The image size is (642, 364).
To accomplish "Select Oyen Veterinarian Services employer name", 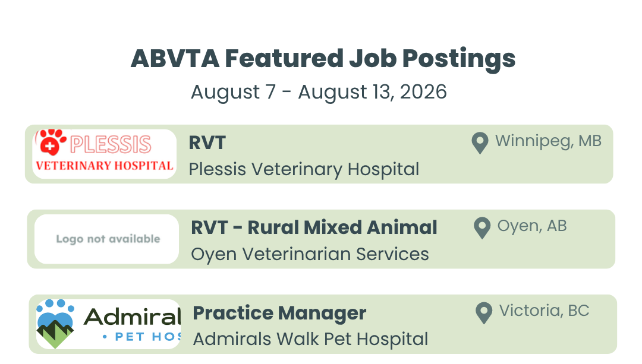I will pos(310,254).
